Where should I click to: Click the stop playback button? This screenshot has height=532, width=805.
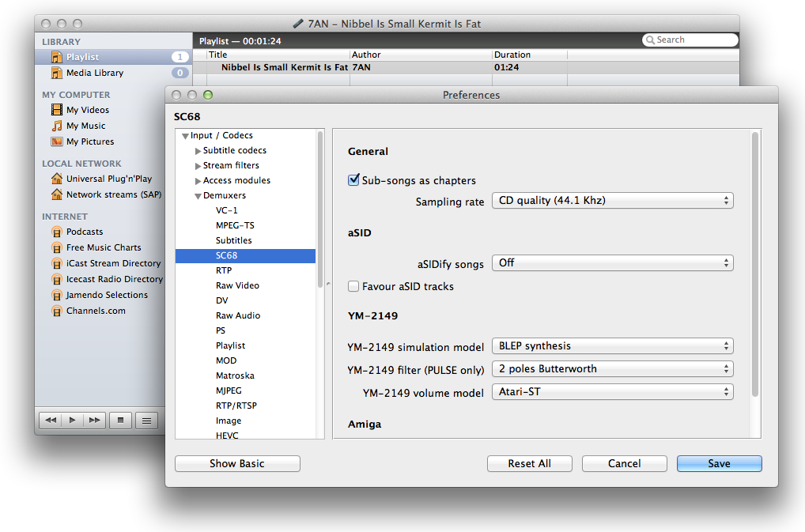click(120, 421)
